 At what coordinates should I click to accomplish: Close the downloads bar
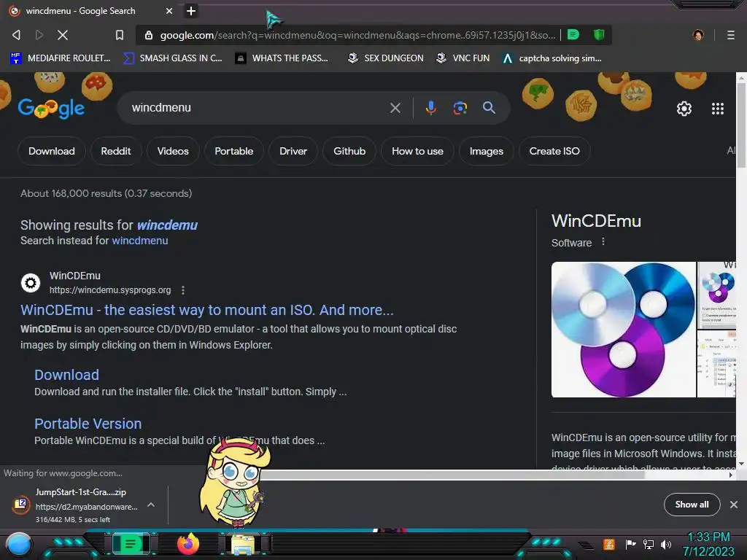pyautogui.click(x=734, y=505)
